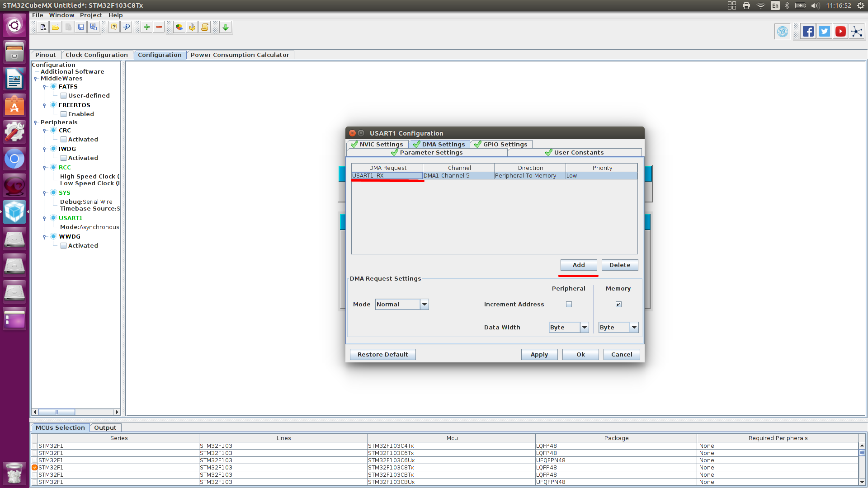Viewport: 868px width, 488px height.
Task: Collapse the USART1 tree node
Action: tap(44, 218)
